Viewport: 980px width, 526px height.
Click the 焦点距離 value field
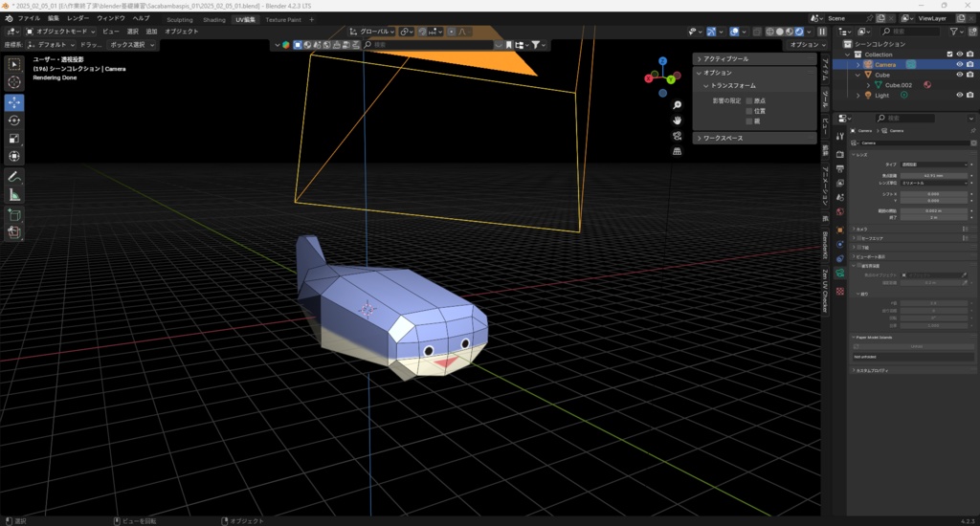pos(933,176)
